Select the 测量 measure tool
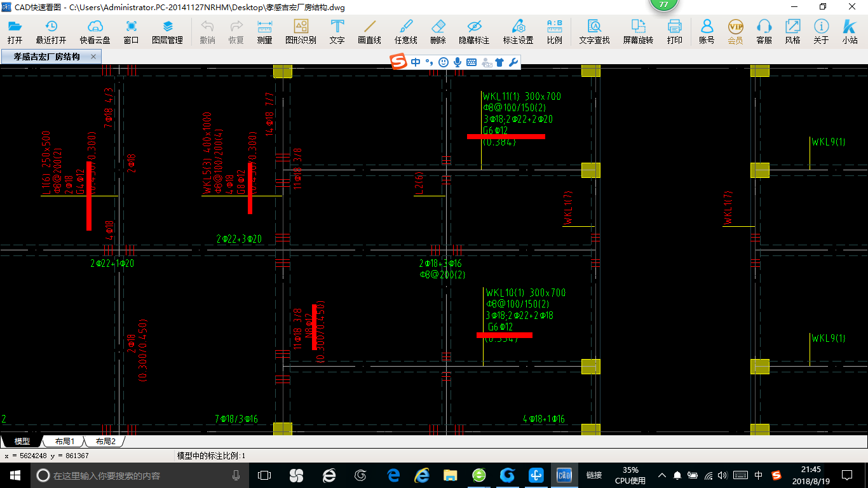This screenshot has height=488, width=868. tap(264, 32)
